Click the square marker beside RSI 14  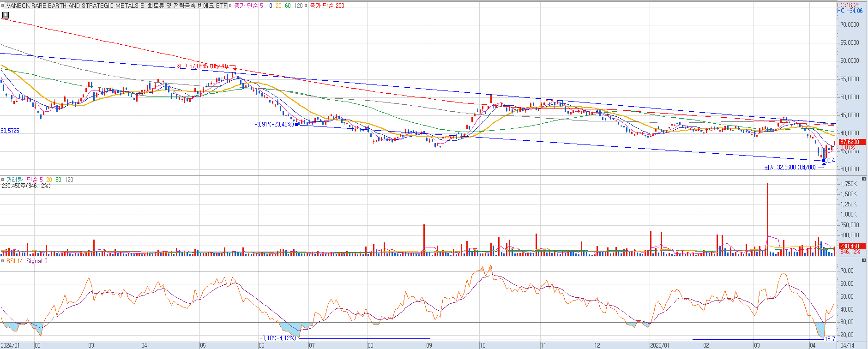pyautogui.click(x=3, y=261)
